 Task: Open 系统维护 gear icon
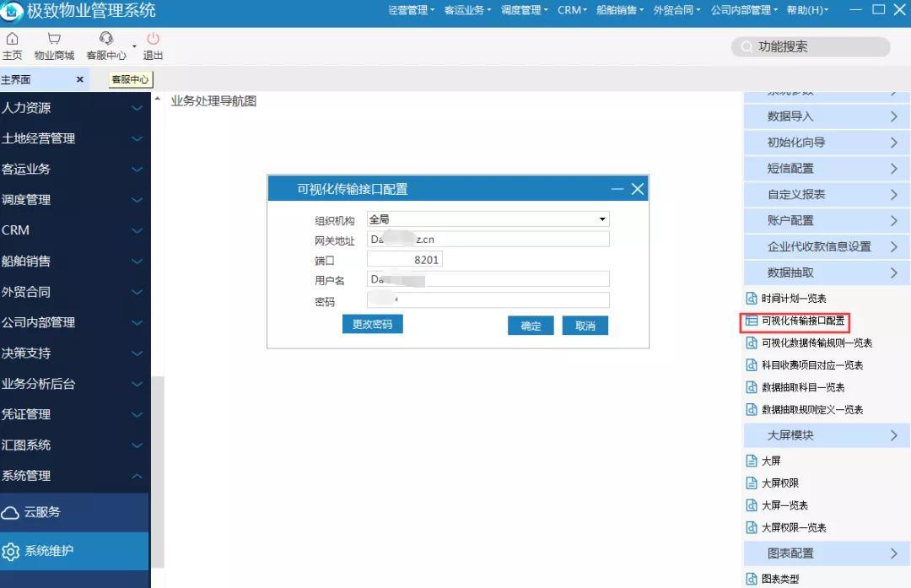click(10, 552)
